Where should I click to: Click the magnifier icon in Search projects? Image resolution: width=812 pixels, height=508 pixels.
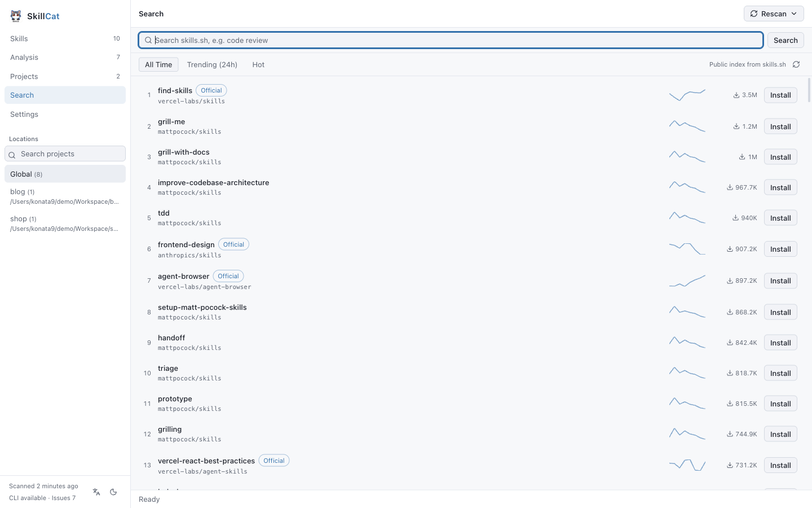point(12,154)
